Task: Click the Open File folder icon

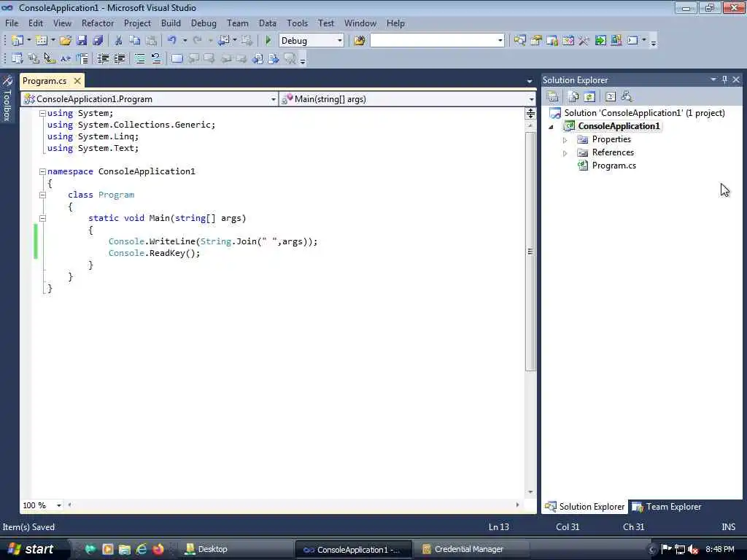Action: tap(66, 41)
